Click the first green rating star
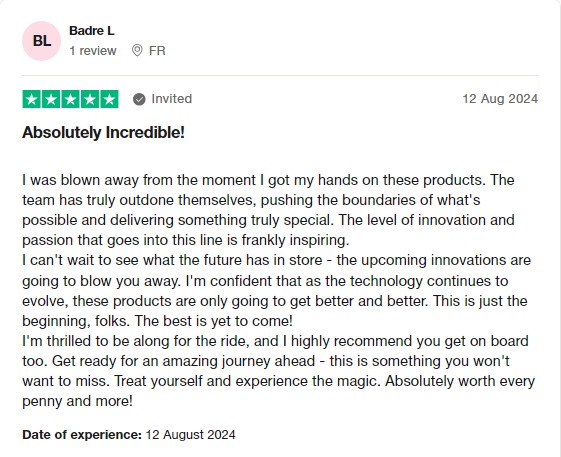The image size is (561, 457). tap(31, 99)
